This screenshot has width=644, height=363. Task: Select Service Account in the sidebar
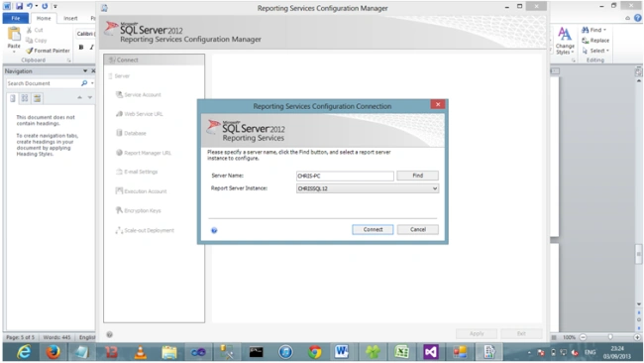(143, 94)
